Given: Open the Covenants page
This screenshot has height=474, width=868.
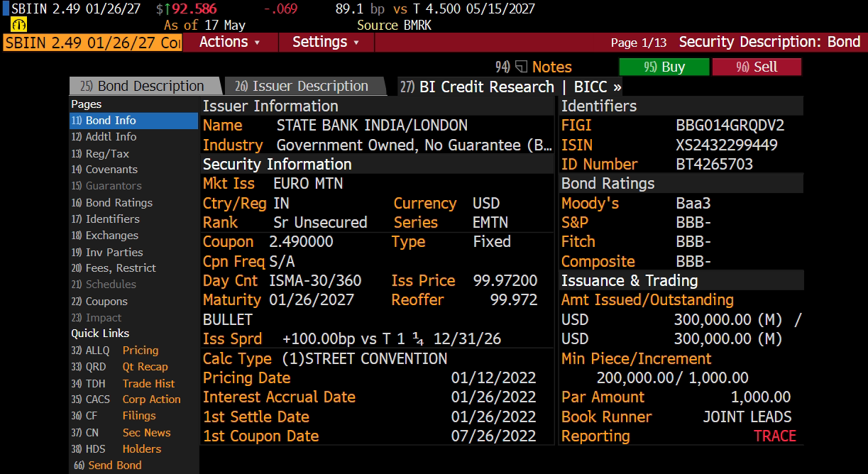Looking at the screenshot, I should point(104,170).
